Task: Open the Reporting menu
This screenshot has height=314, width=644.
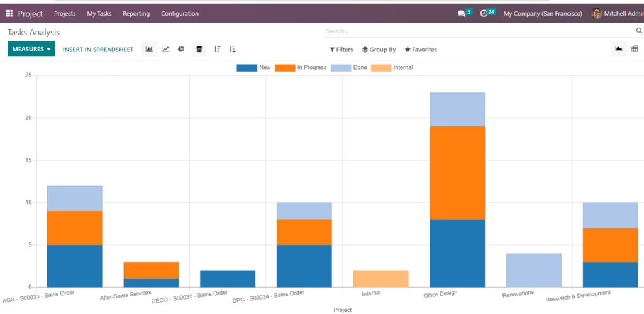Action: click(x=136, y=13)
